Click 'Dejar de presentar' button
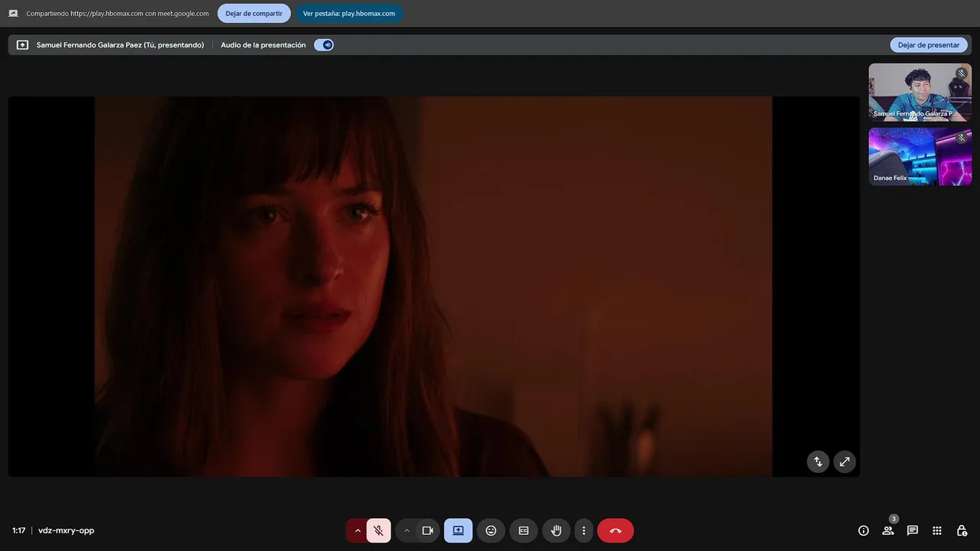The height and width of the screenshot is (551, 980). pos(928,45)
